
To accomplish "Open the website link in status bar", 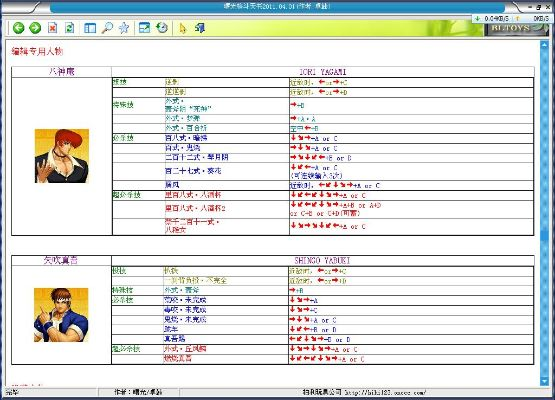I will point(385,392).
